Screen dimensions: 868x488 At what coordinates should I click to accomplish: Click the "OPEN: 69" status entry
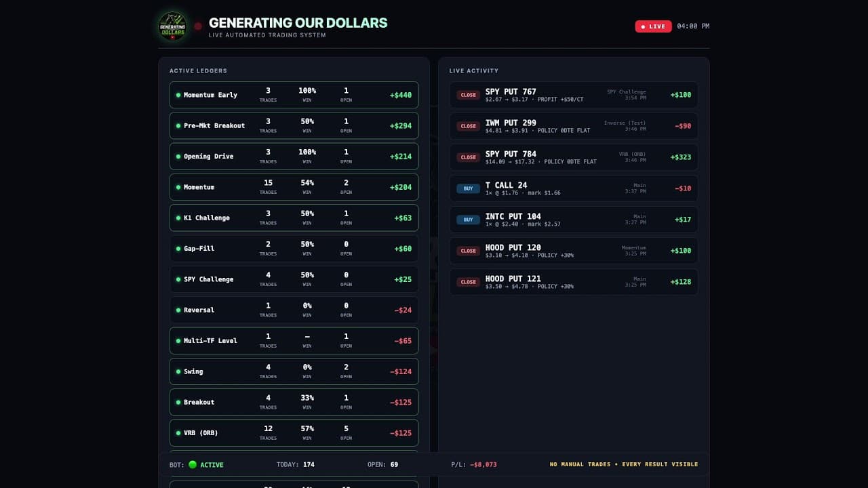382,465
